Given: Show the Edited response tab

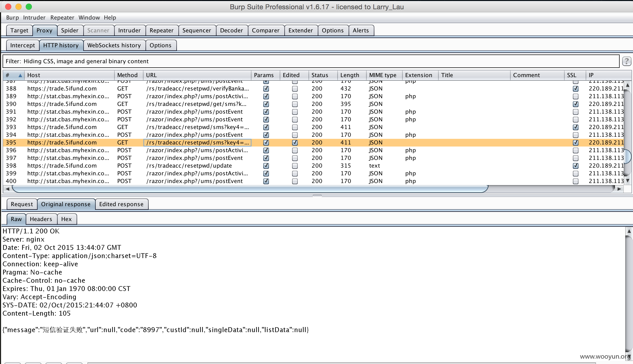Looking at the screenshot, I should pos(121,204).
